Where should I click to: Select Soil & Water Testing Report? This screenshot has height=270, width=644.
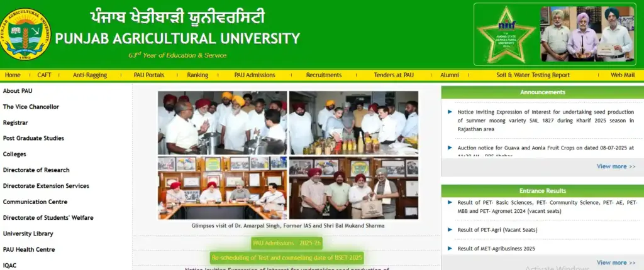tap(533, 75)
